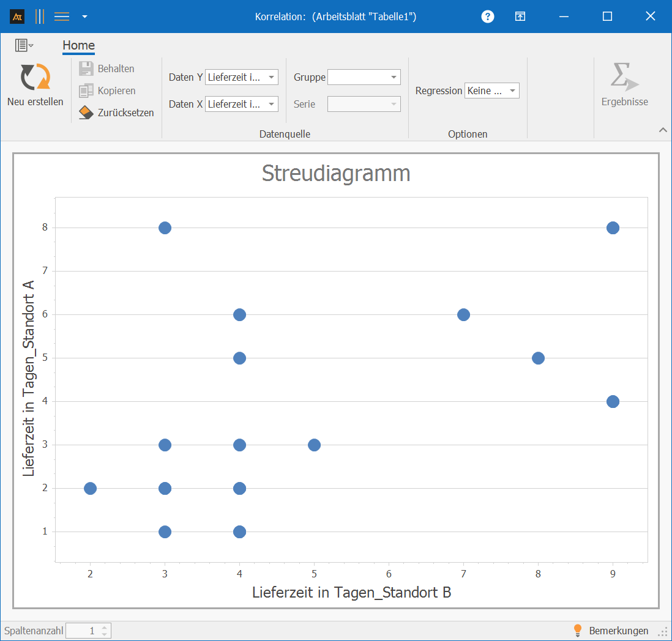
Task: Click the Streudiagramm chart title
Action: 336,174
